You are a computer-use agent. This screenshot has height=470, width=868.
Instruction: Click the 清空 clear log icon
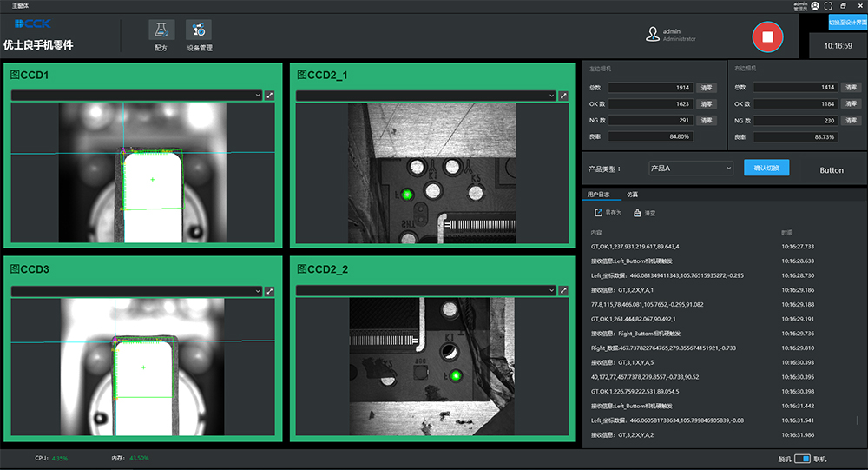point(638,213)
